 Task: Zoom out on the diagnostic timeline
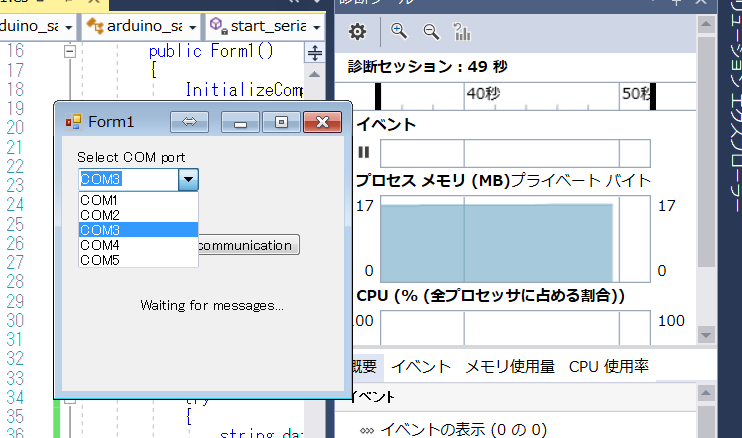coord(431,32)
